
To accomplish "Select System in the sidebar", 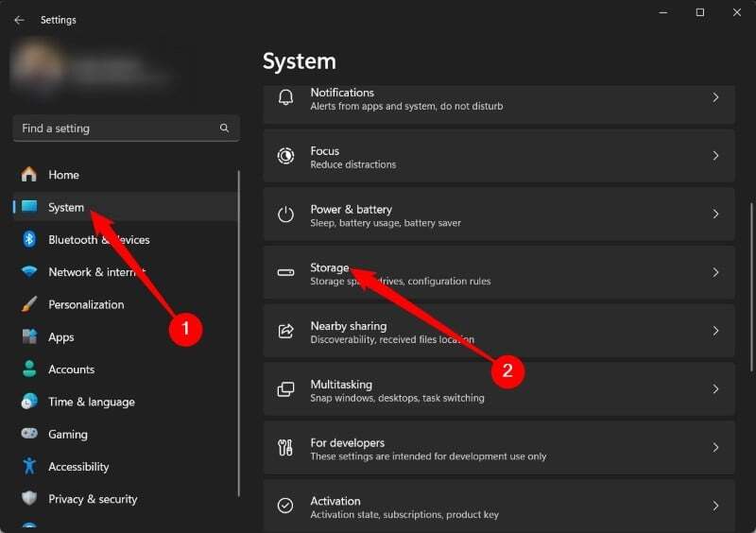I will click(126, 207).
